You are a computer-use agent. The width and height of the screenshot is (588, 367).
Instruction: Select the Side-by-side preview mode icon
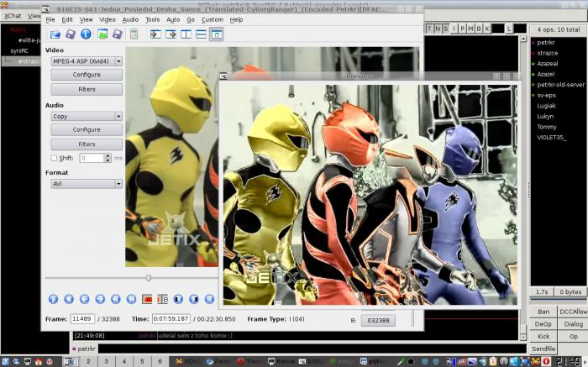point(186,34)
